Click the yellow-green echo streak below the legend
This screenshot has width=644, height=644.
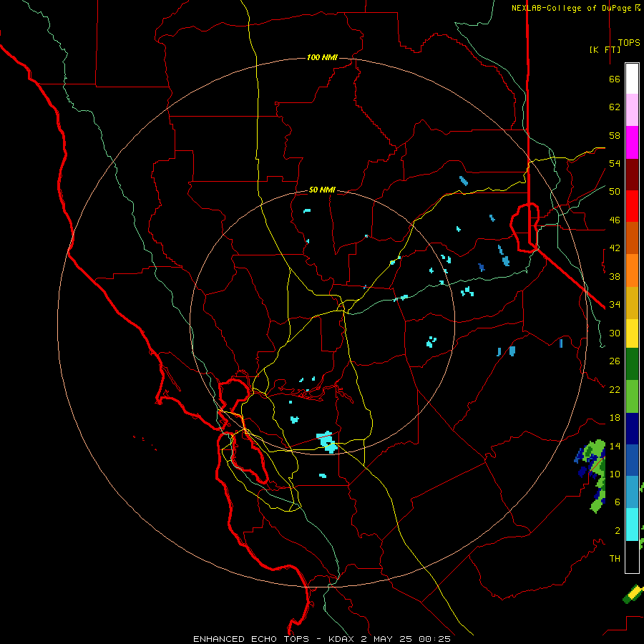pyautogui.click(x=634, y=594)
